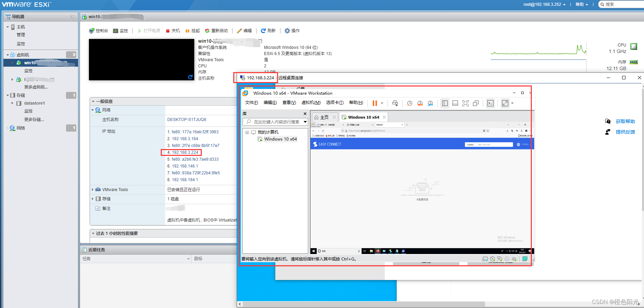Open the 帮助(H) menu in Workstation
This screenshot has height=308, width=644.
pos(356,103)
